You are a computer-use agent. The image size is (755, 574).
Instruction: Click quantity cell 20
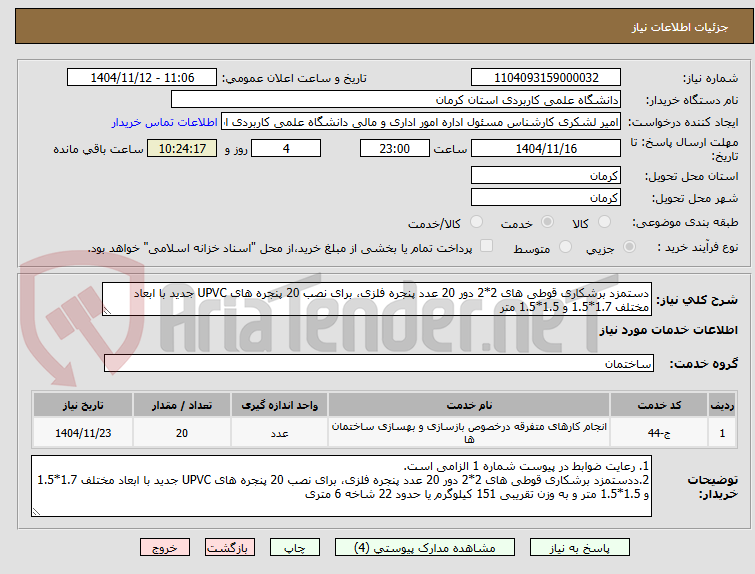point(182,433)
